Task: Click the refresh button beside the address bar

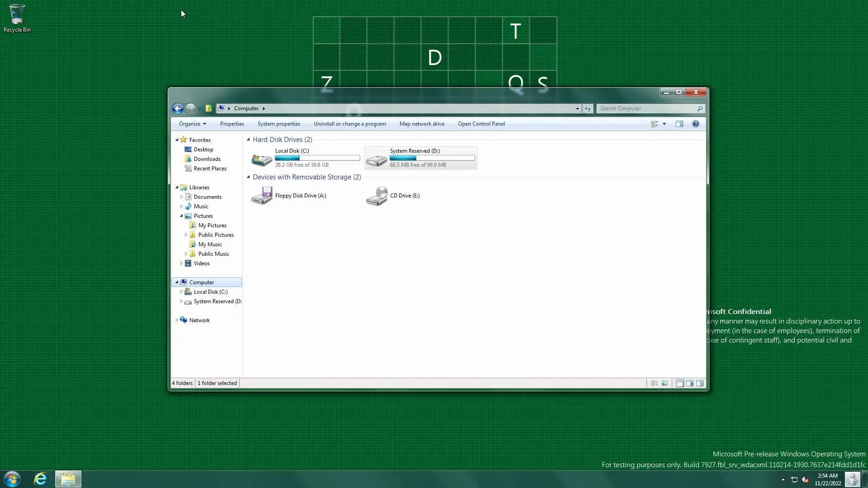Action: (587, 108)
